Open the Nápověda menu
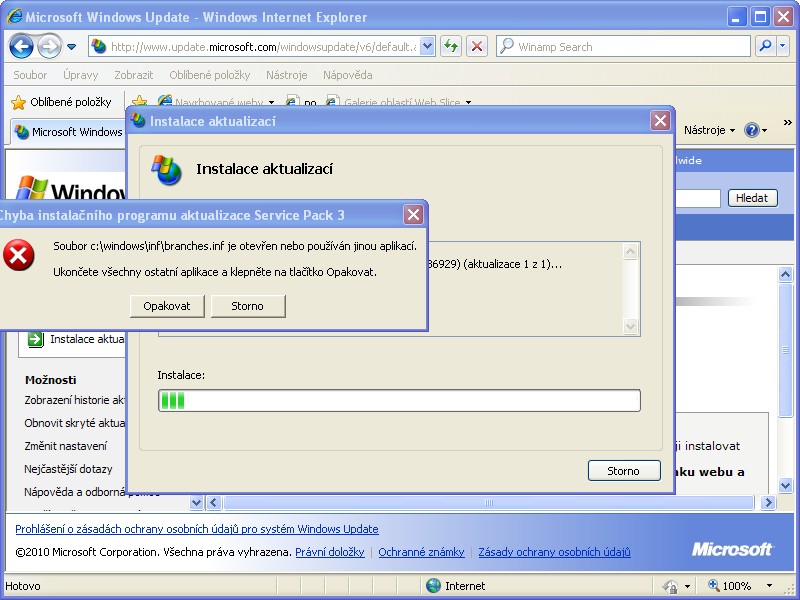Viewport: 800px width, 600px height. click(347, 75)
